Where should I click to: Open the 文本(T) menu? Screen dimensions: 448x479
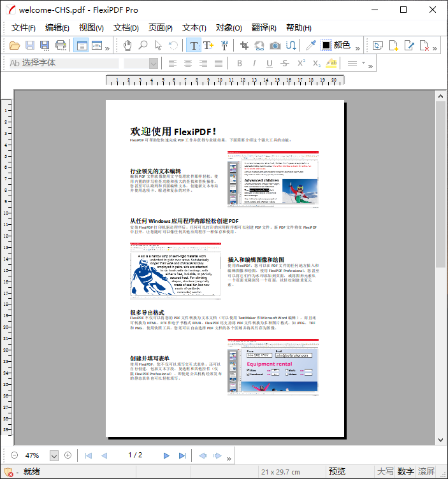[194, 28]
